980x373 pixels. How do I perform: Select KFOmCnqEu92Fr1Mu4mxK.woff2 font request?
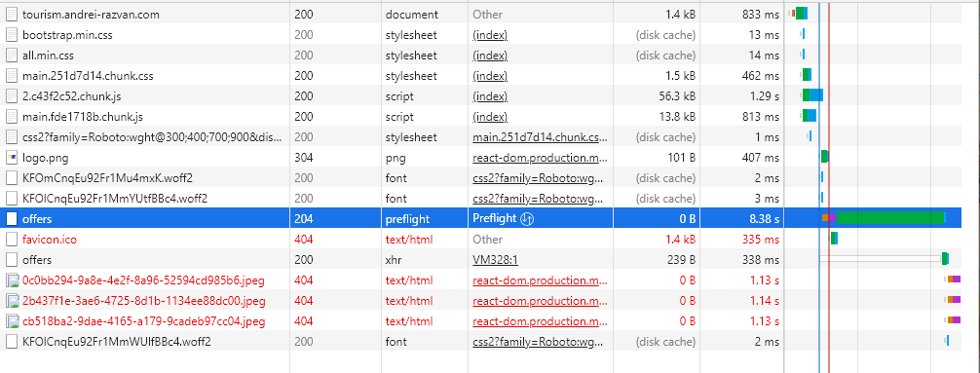click(x=107, y=178)
